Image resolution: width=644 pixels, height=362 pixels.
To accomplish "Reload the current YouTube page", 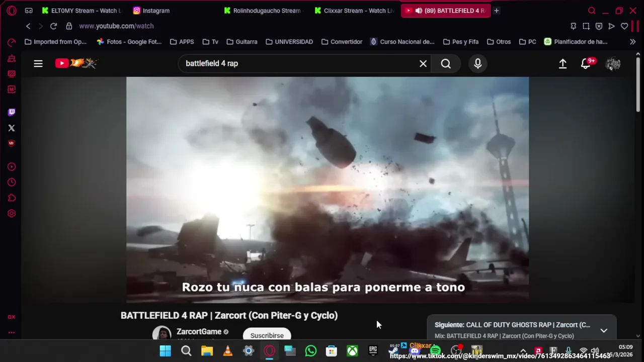I will tap(53, 26).
